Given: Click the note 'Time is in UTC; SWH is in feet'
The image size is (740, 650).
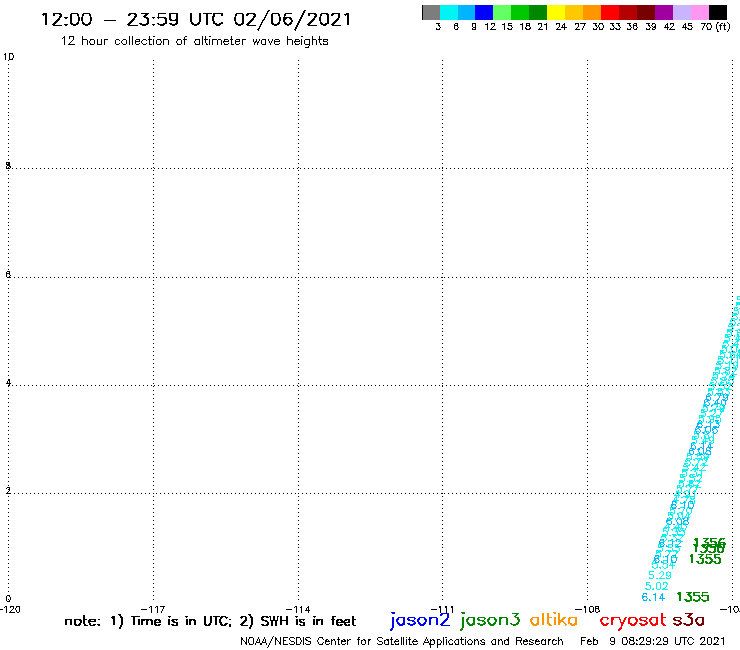Looking at the screenshot, I should point(210,621).
